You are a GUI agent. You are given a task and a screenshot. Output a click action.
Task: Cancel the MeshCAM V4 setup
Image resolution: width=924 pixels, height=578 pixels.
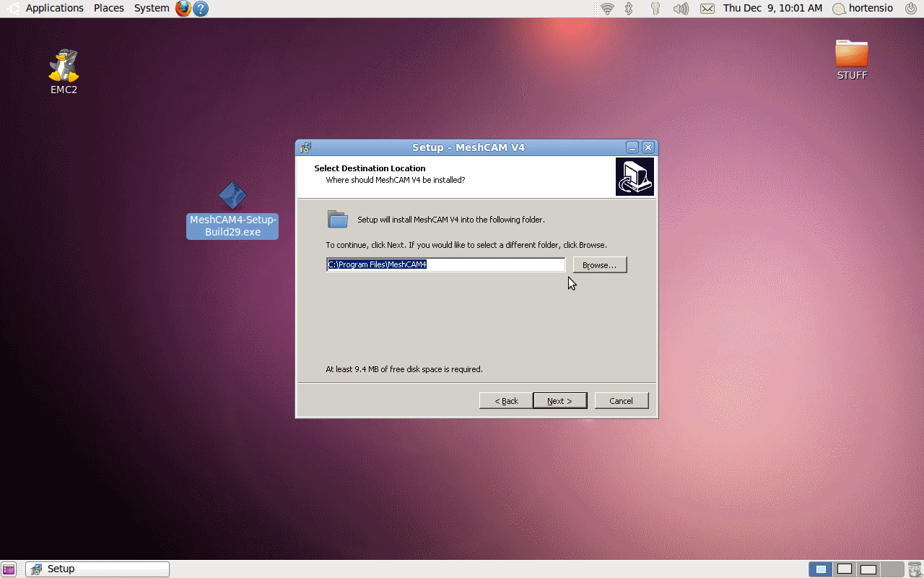click(621, 401)
